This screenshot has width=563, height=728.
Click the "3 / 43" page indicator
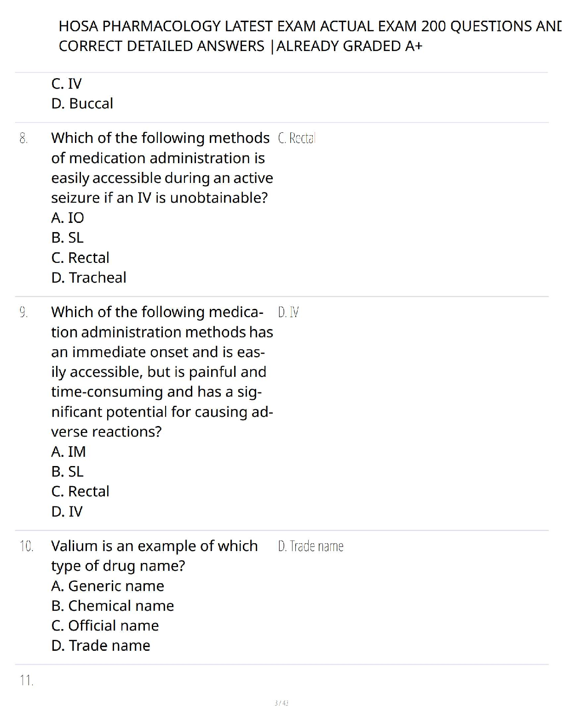(281, 703)
